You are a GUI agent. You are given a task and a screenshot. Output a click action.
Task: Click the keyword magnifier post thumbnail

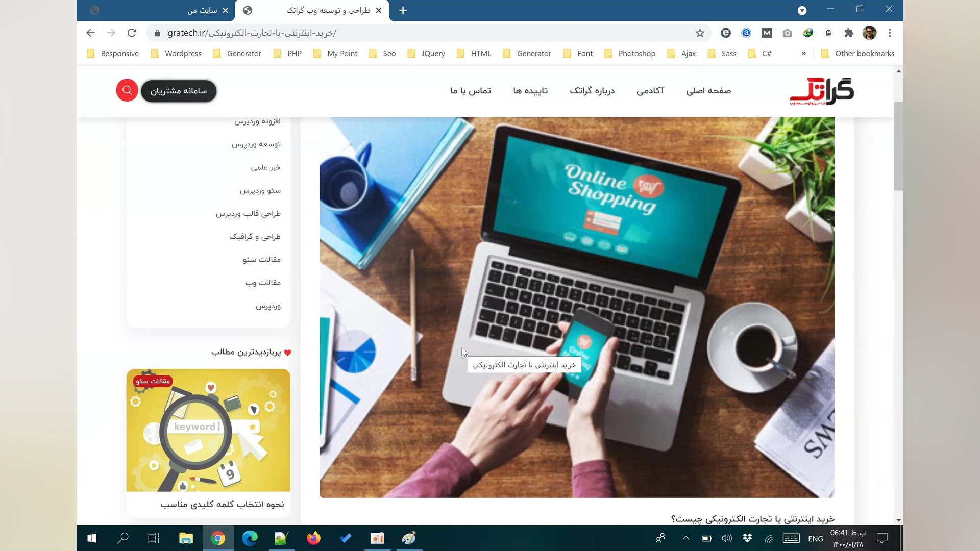(208, 430)
